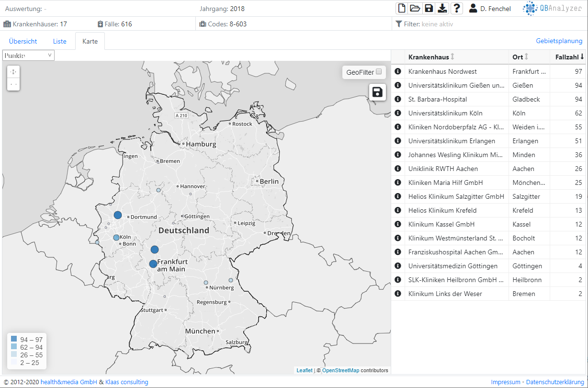Click the Fälle clipboard icon

tap(100, 24)
